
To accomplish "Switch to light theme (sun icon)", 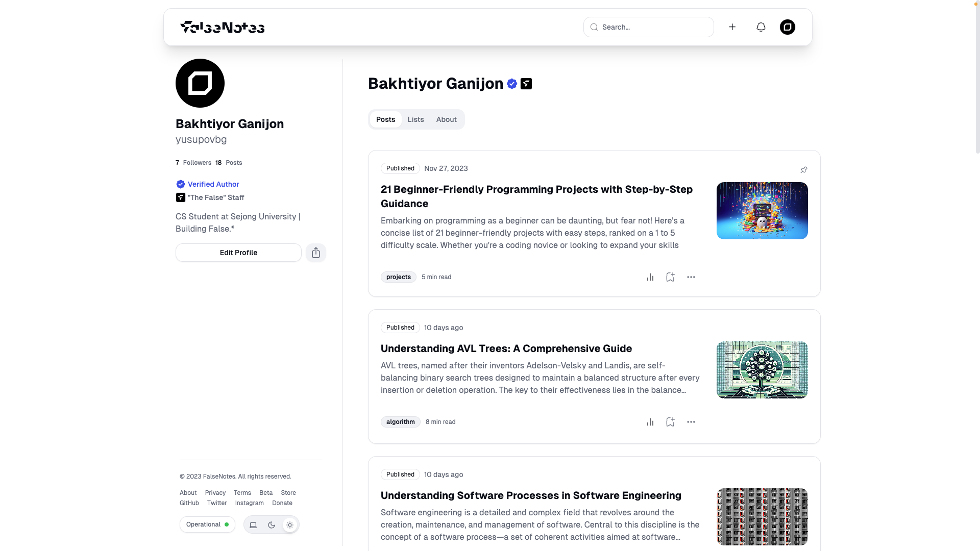I will (x=290, y=525).
